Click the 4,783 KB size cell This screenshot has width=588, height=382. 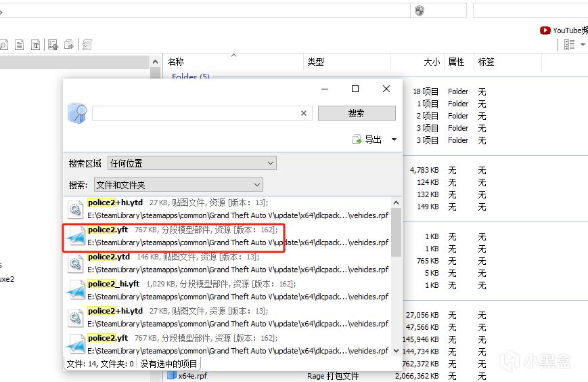tap(424, 171)
